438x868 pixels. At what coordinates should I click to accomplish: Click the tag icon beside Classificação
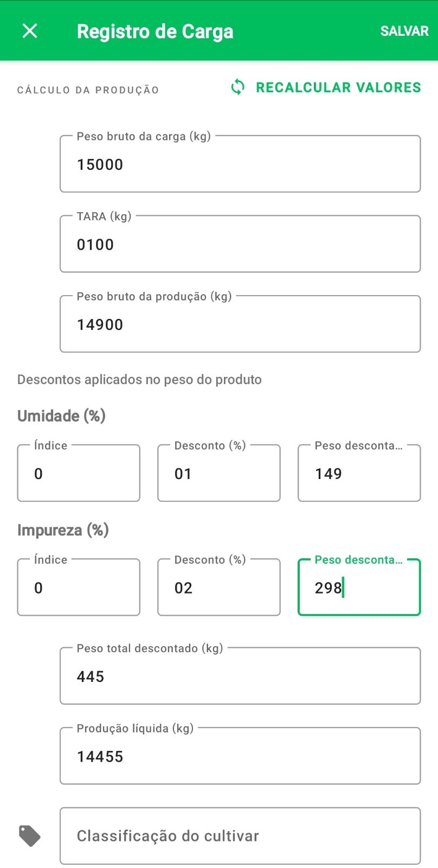click(x=30, y=836)
